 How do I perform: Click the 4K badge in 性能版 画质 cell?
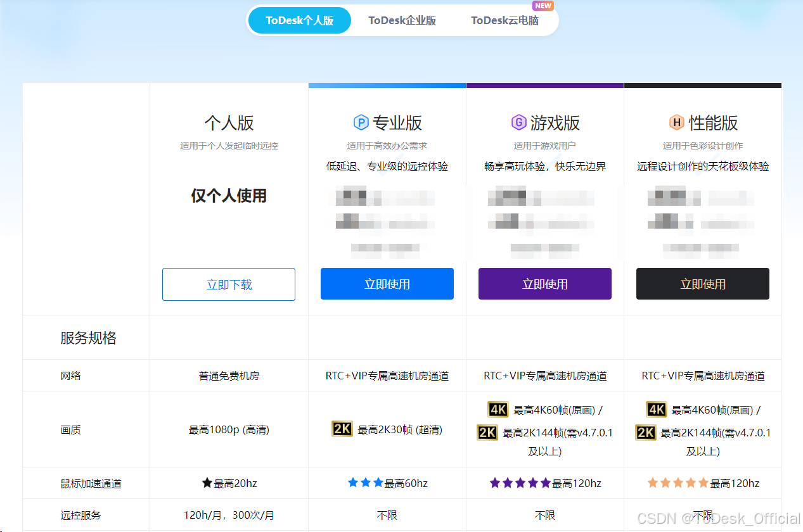657,409
